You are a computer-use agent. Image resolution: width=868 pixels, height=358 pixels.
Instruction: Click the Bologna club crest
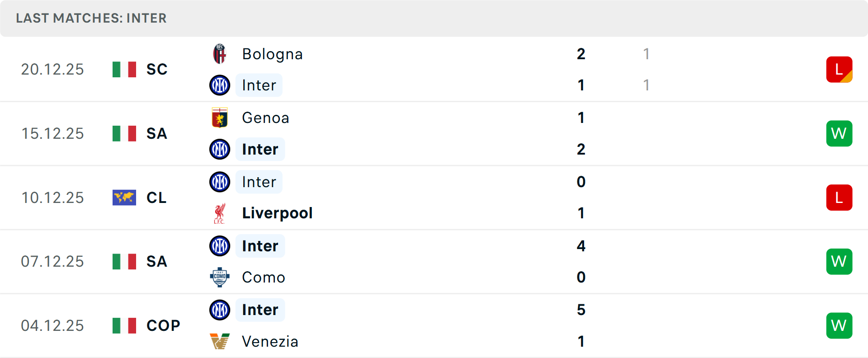tap(220, 54)
